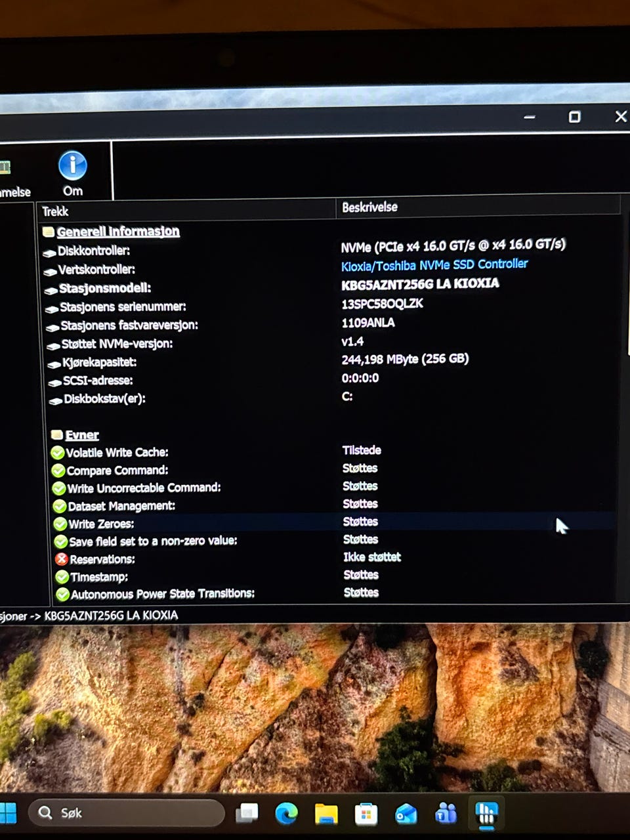Select the Dataset Management row label
Screen dimensions: 630x840
pos(121,506)
